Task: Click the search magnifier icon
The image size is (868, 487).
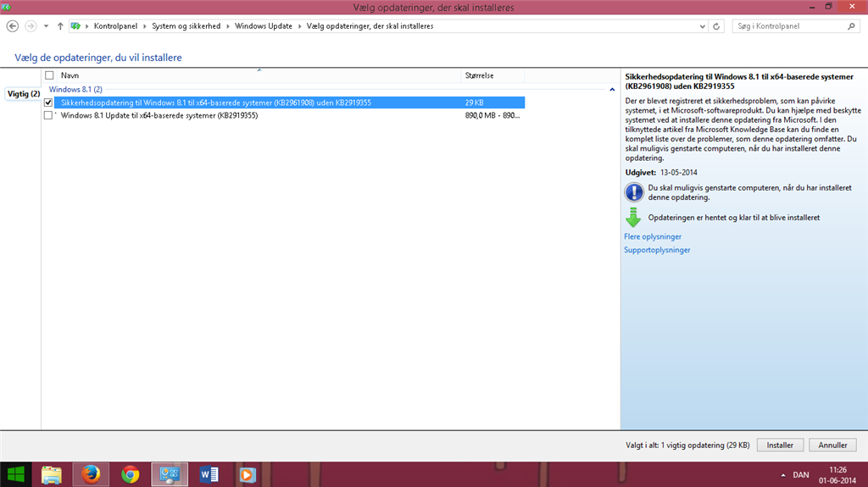Action: coord(851,26)
